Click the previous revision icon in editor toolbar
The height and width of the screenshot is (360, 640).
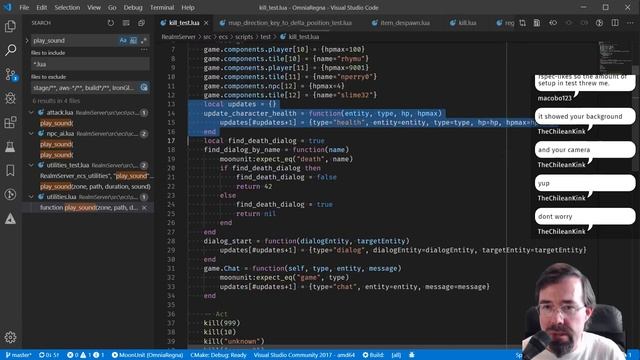(553, 23)
